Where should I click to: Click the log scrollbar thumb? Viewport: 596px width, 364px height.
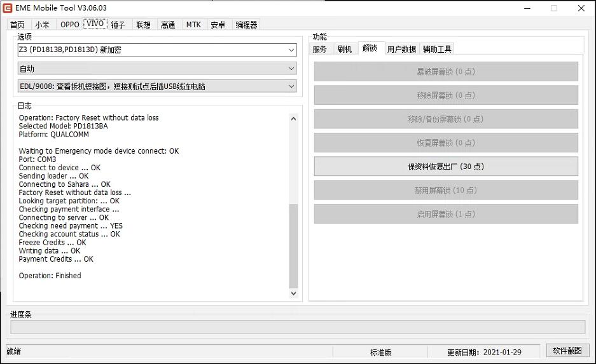click(x=293, y=246)
